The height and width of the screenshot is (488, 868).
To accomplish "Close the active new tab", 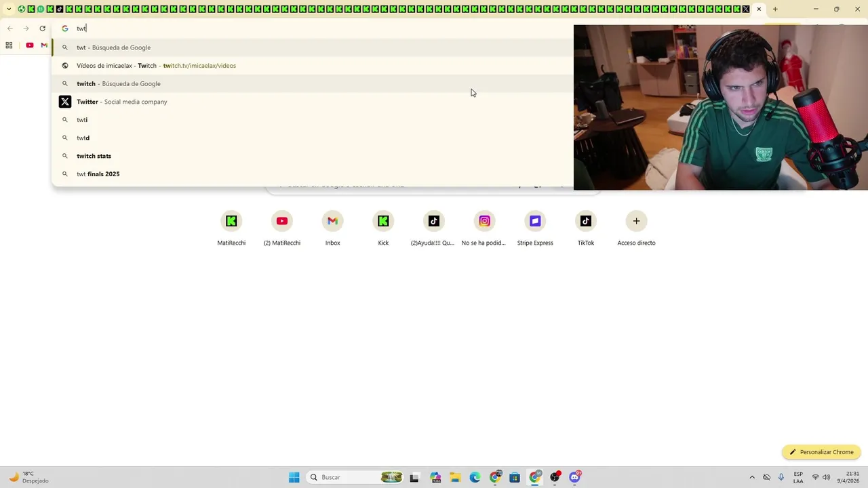I will [759, 9].
